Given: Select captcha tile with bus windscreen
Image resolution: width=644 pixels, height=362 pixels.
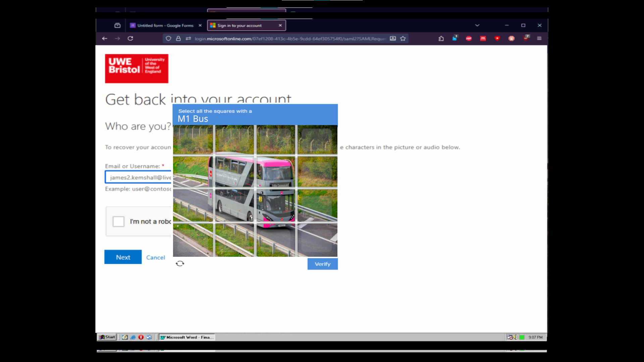Looking at the screenshot, I should point(276,172).
